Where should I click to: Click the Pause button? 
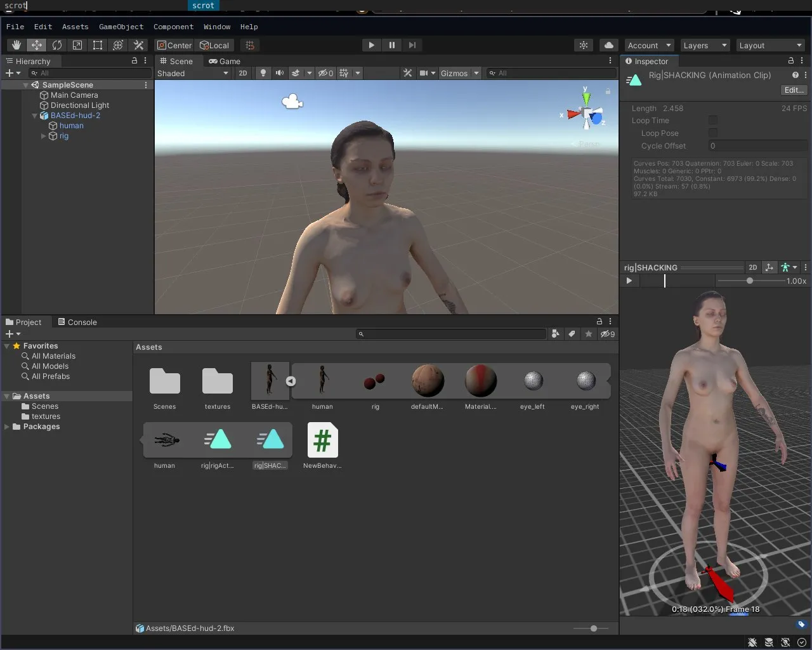392,45
